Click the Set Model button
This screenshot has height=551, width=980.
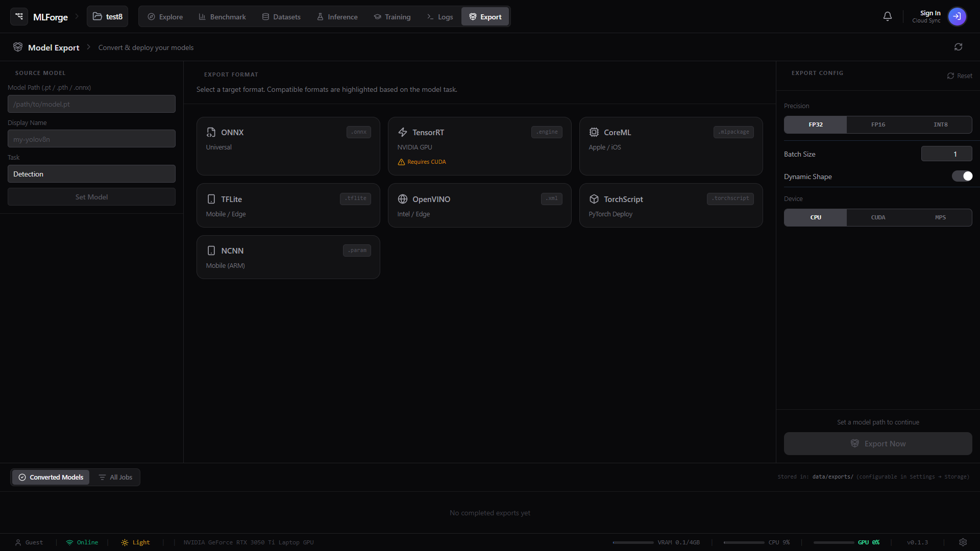91,197
